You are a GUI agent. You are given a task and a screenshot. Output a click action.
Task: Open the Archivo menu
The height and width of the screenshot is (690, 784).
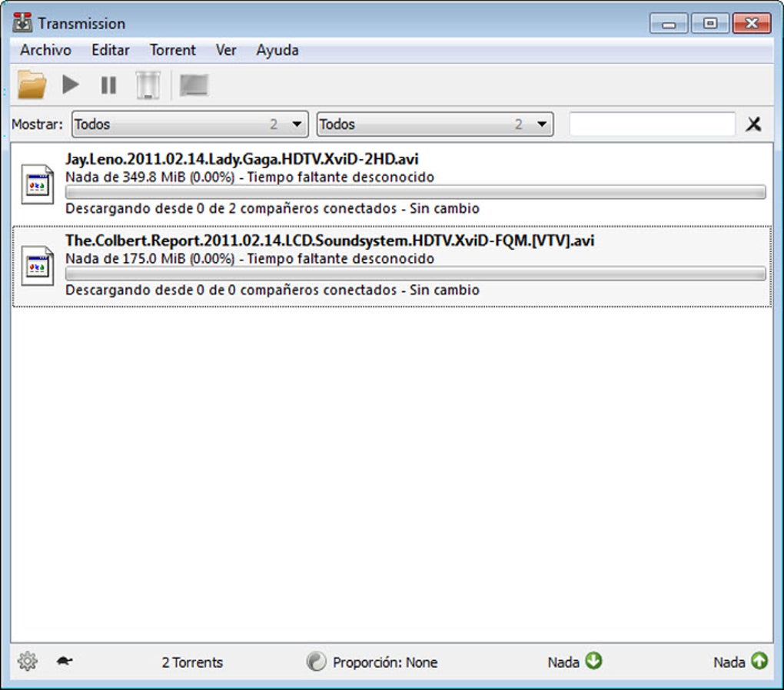point(45,50)
